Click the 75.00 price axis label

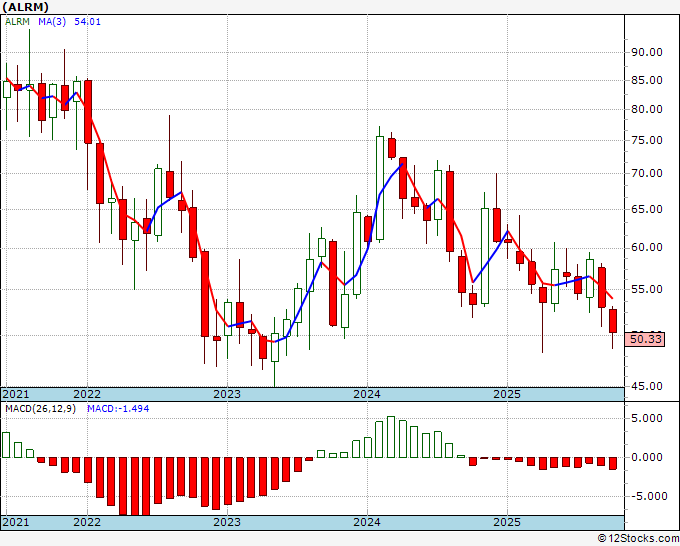coord(647,140)
